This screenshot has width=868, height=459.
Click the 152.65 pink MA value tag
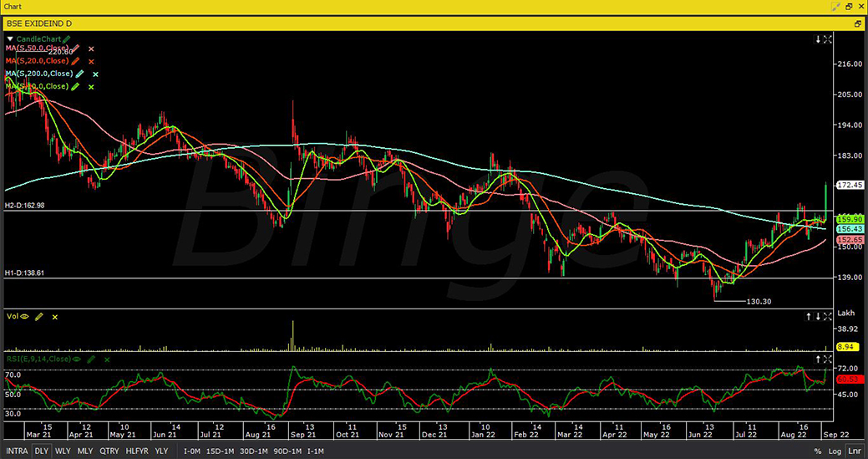tap(850, 239)
